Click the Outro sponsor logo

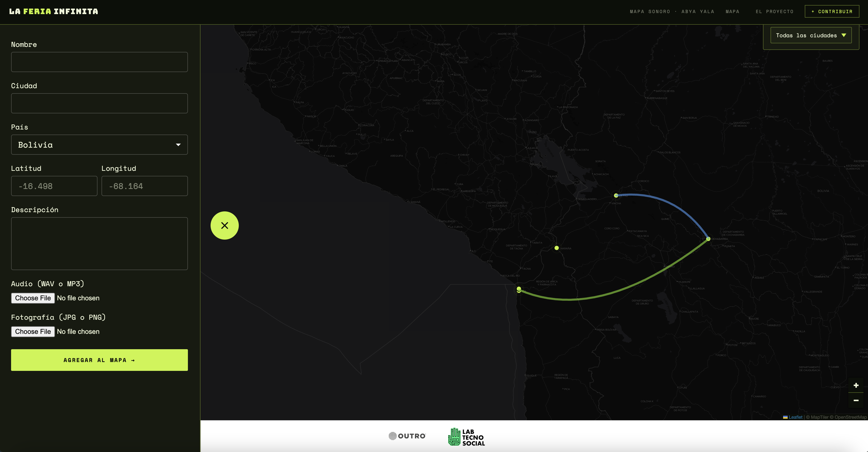[x=407, y=436]
